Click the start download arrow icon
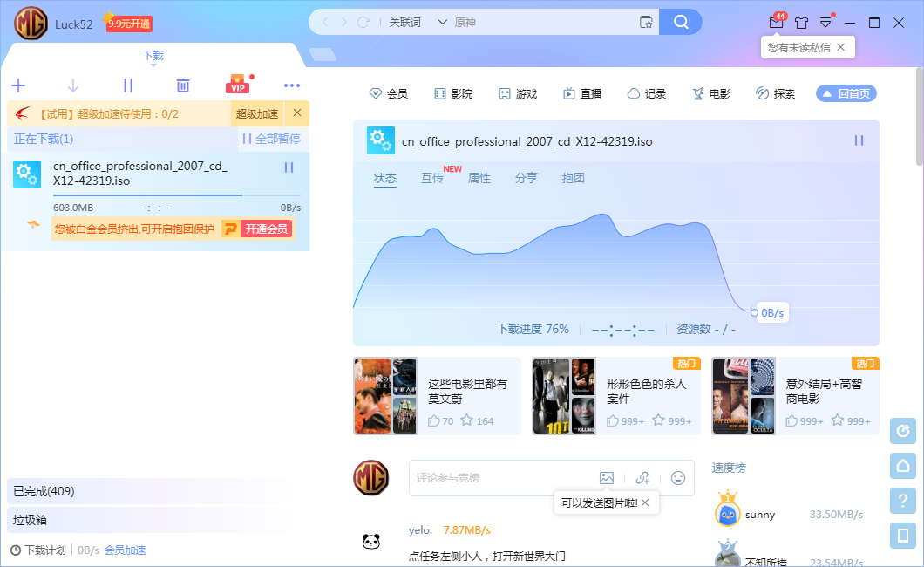924x567 pixels. coord(73,86)
